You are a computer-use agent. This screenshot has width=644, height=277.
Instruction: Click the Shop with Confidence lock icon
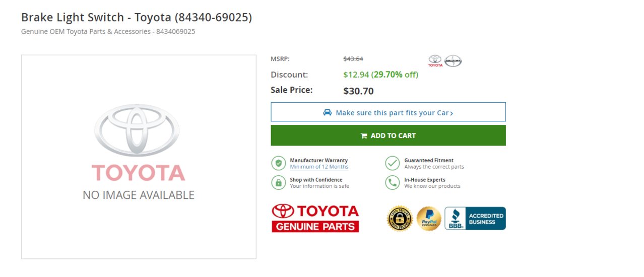point(279,182)
